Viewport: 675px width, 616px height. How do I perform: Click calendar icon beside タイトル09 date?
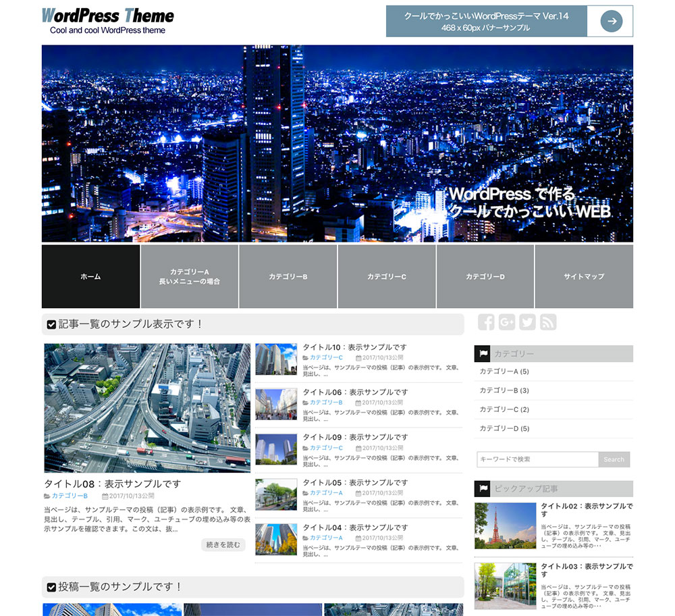click(358, 448)
